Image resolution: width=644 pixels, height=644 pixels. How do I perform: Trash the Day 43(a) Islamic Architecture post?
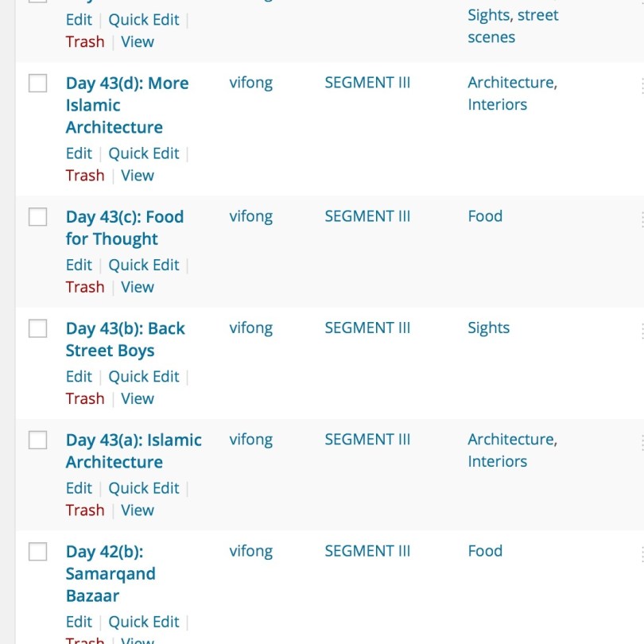85,510
